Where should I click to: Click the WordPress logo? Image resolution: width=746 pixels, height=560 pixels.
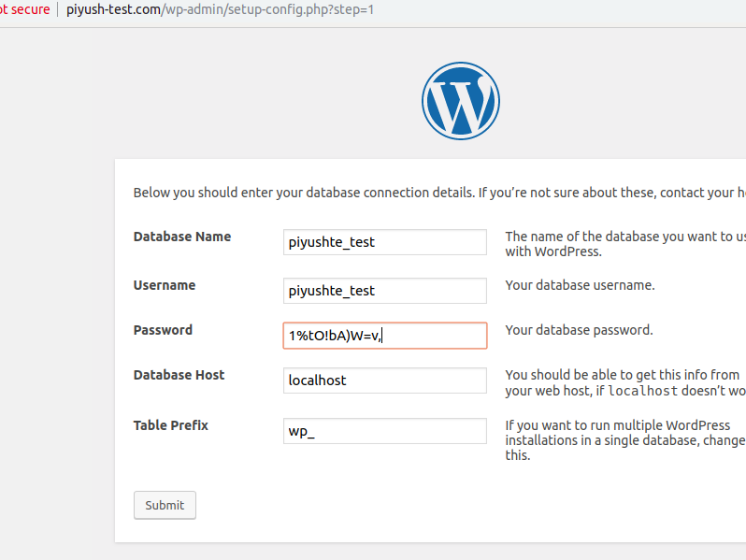(461, 101)
